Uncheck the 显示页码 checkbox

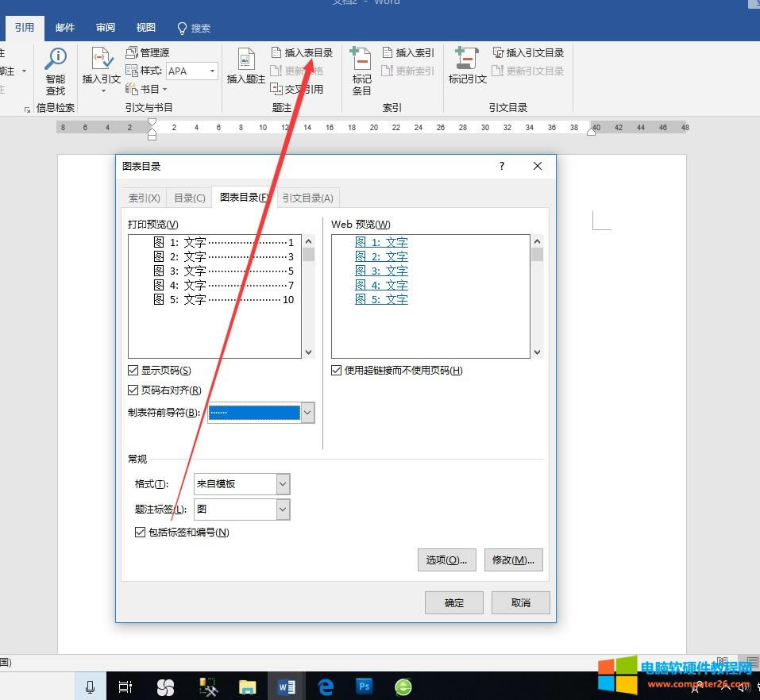(133, 371)
